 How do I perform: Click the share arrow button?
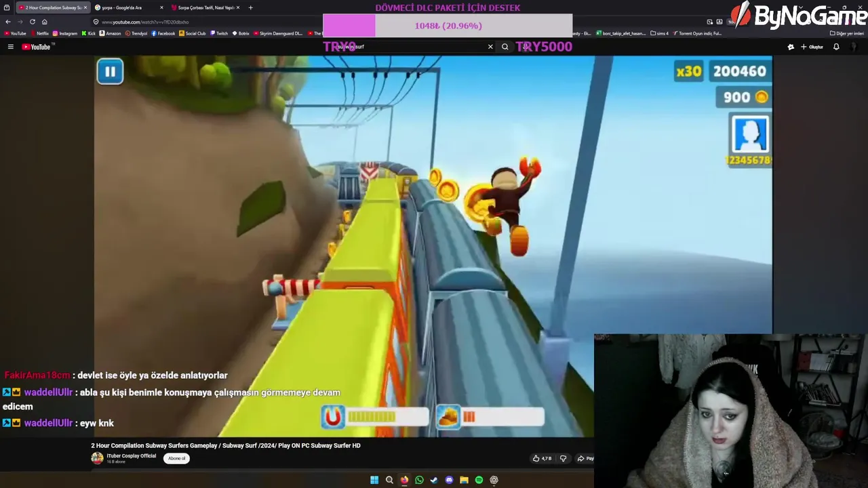coord(585,458)
